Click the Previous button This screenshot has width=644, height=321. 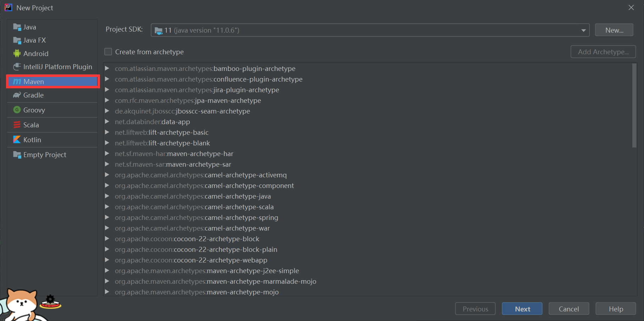[x=475, y=309]
